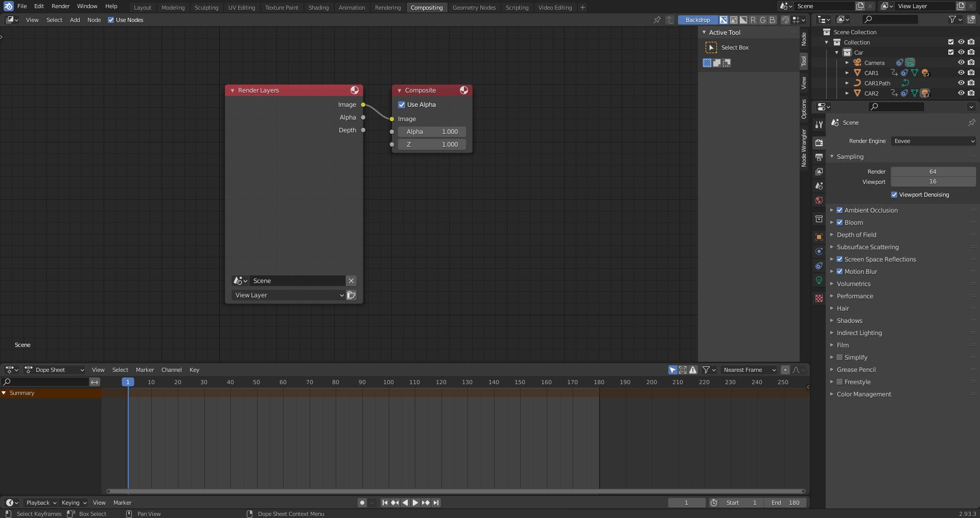Expand the Camera item in outliner
Viewport: 980px width, 518px height.
click(x=847, y=63)
